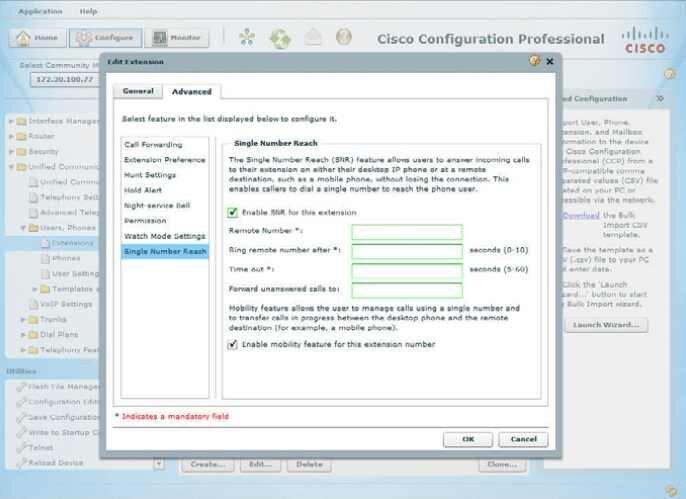Expand the Router tree node

coord(11,136)
